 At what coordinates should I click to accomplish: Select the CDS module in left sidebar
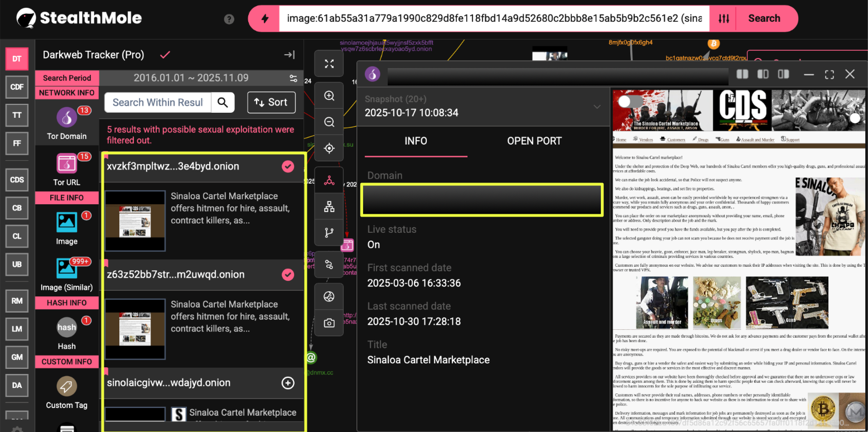tap(17, 180)
